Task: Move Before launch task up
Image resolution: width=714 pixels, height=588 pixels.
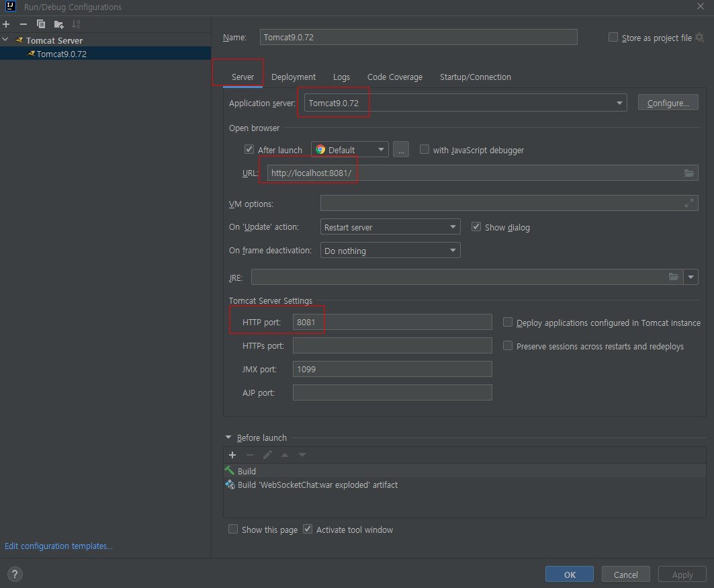Action: tap(285, 455)
